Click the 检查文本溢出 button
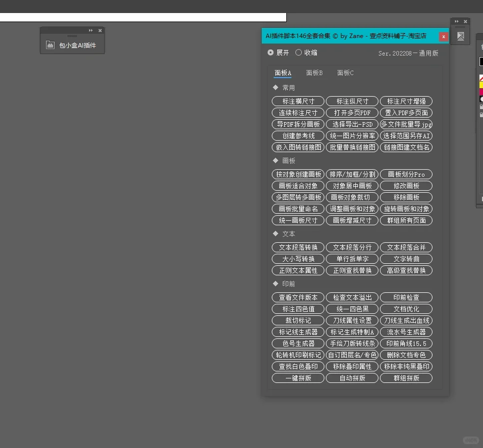The width and height of the screenshot is (483, 448). [x=352, y=297]
